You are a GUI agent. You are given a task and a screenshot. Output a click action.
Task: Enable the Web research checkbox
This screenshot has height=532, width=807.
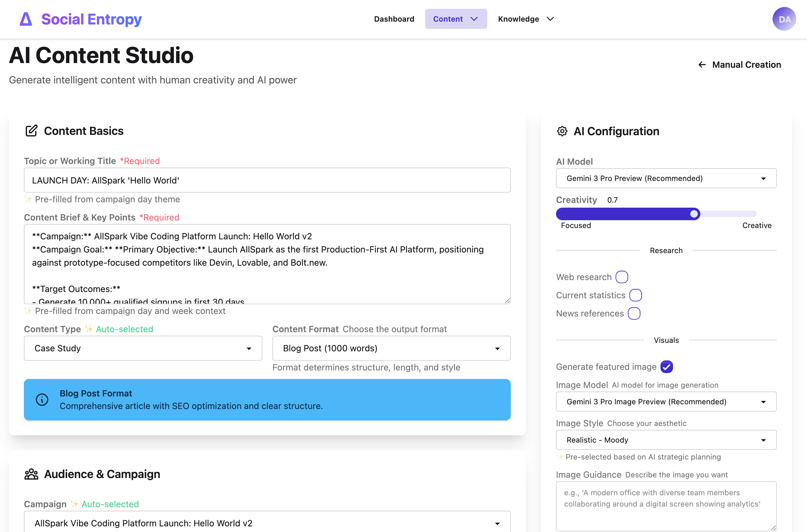pyautogui.click(x=622, y=277)
